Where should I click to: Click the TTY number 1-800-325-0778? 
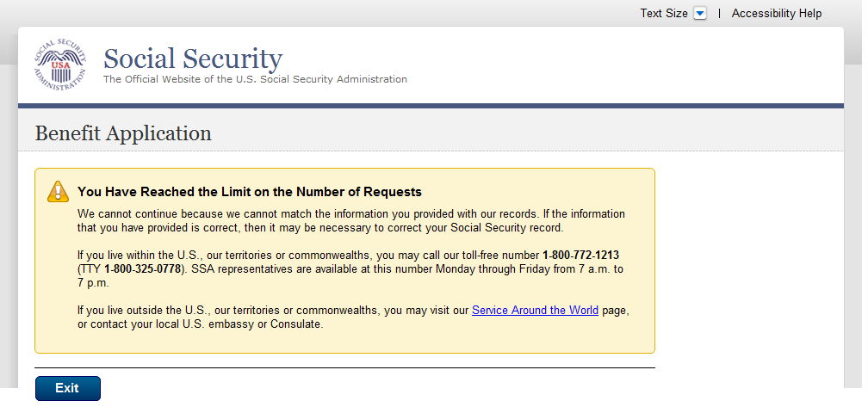tap(143, 269)
